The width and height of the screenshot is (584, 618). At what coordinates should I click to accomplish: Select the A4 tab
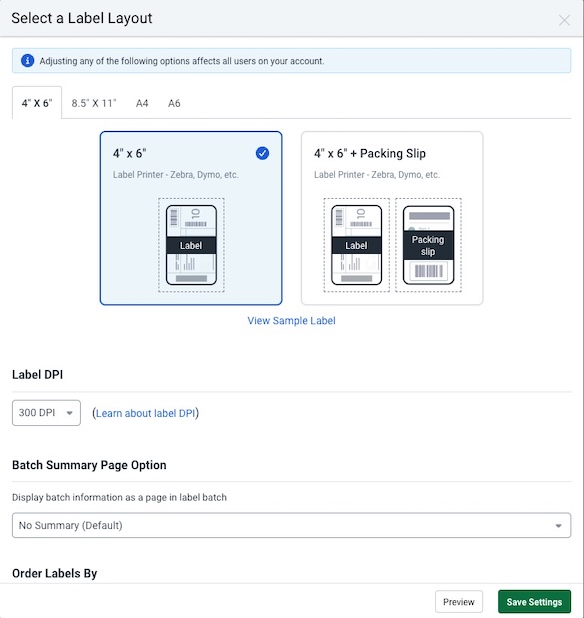[x=142, y=103]
